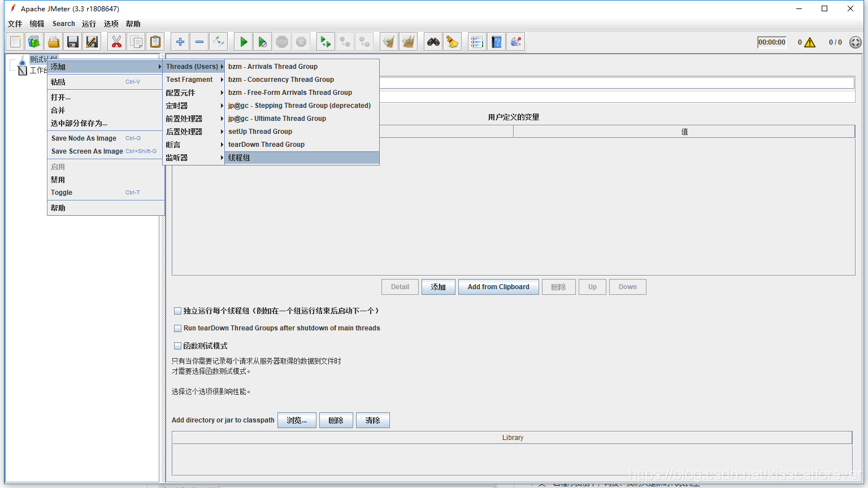Screen dimensions: 868x488
Task: Open the 帮助 menu in menu bar
Action: (133, 24)
